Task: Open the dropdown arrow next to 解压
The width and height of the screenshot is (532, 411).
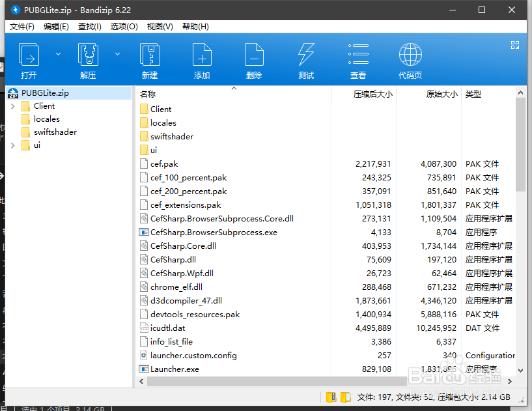Action: (117, 54)
